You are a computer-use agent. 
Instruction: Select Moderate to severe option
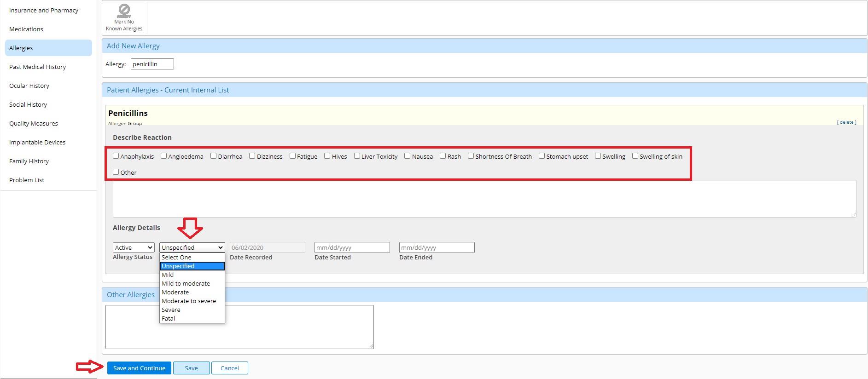(192, 301)
